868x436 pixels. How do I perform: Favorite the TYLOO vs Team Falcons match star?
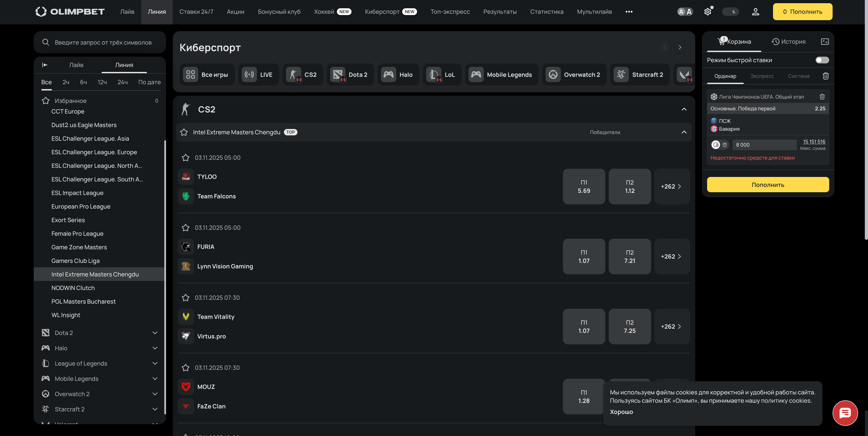click(186, 157)
